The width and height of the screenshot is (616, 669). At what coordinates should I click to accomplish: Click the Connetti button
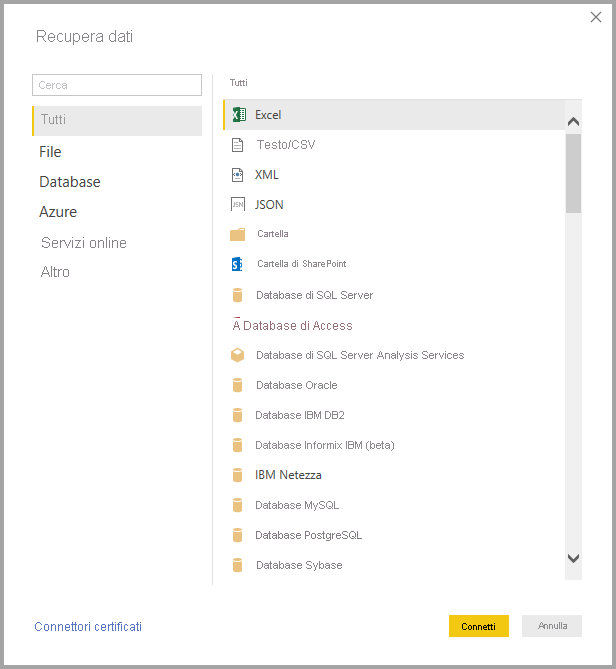[479, 626]
